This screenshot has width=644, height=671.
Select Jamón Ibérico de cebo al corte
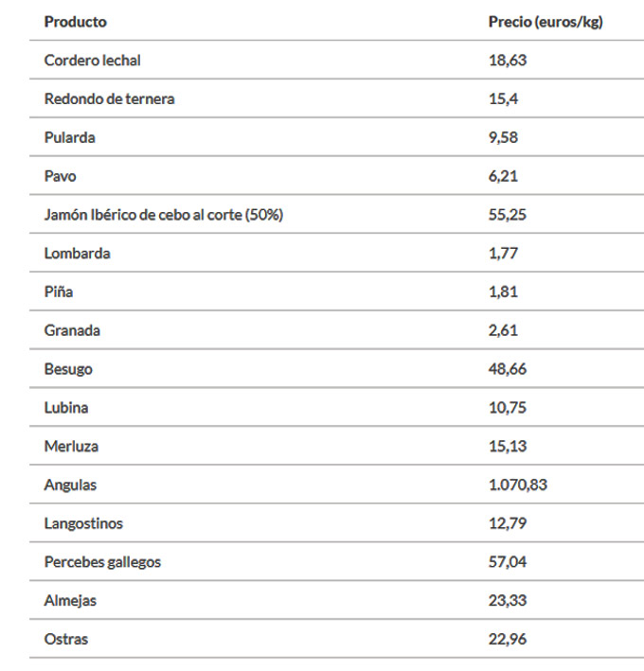(x=164, y=215)
